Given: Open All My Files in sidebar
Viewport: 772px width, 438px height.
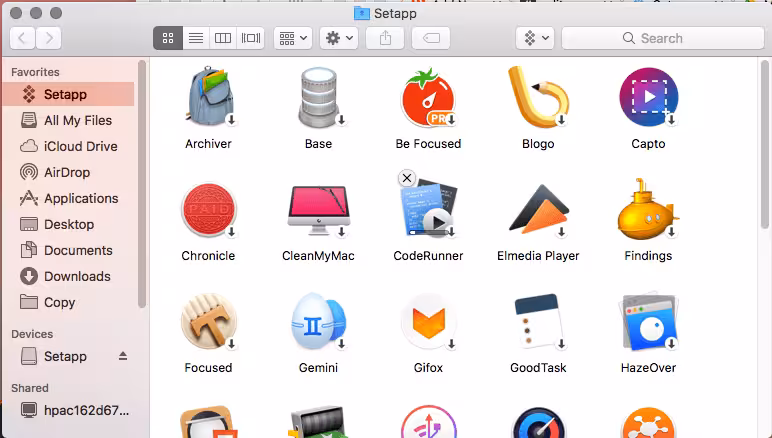Looking at the screenshot, I should [68, 120].
